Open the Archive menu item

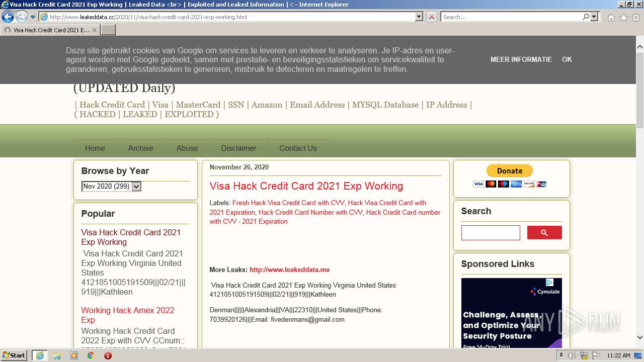(x=141, y=148)
